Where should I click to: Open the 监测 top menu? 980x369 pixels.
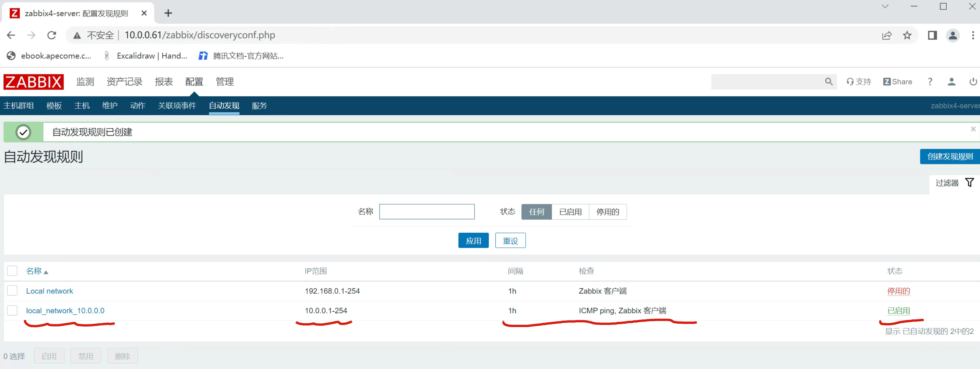(x=85, y=82)
